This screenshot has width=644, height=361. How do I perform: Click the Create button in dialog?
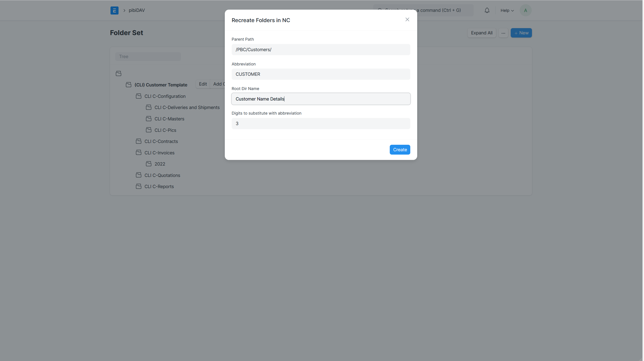399,149
